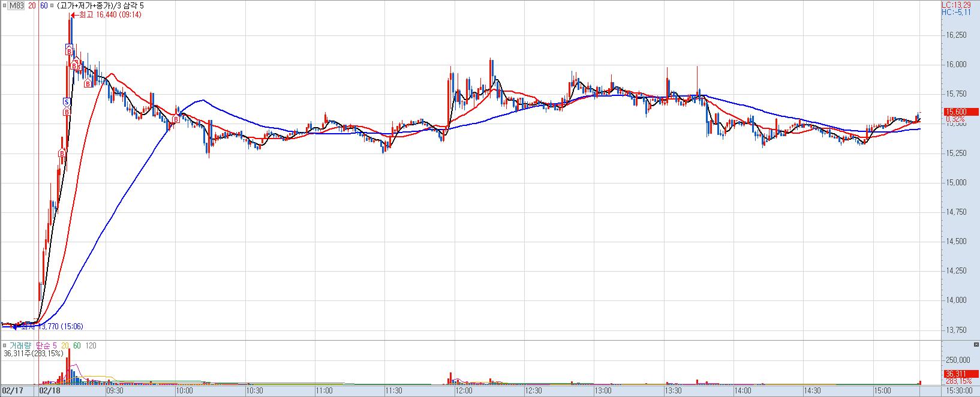Click the LC:13,29 readout

[956, 4]
